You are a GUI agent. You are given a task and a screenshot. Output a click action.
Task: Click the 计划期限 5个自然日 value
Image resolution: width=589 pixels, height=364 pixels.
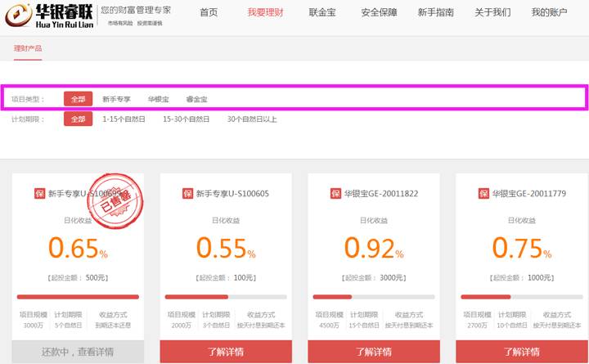68,326
